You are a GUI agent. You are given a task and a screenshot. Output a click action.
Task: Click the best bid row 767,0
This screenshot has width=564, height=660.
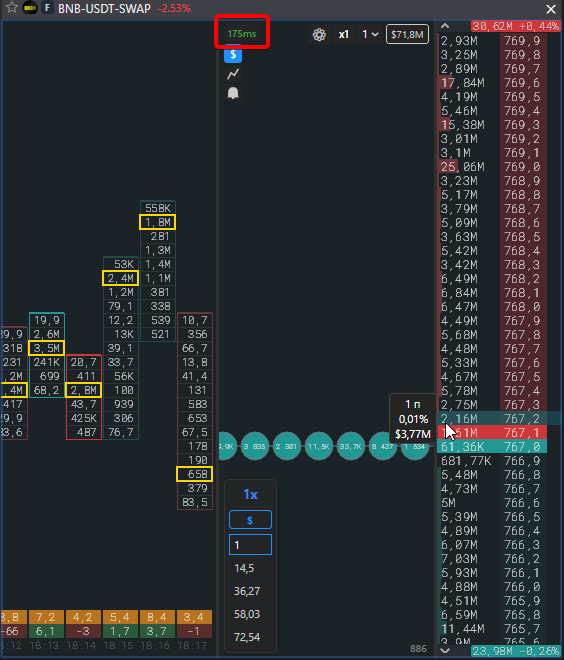click(492, 447)
